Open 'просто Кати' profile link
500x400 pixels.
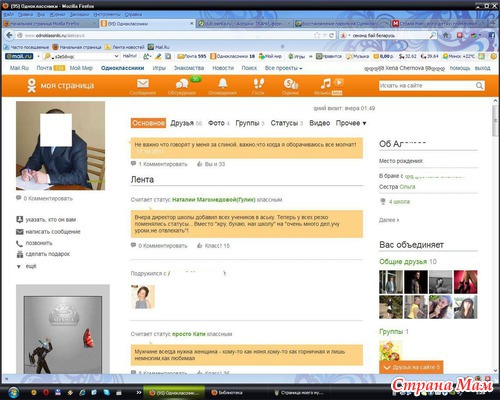(x=189, y=334)
